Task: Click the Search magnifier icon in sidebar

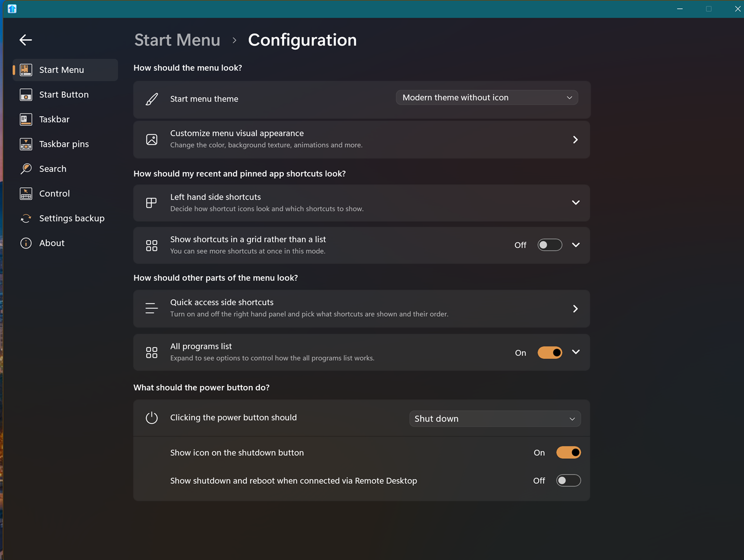Action: pos(26,169)
